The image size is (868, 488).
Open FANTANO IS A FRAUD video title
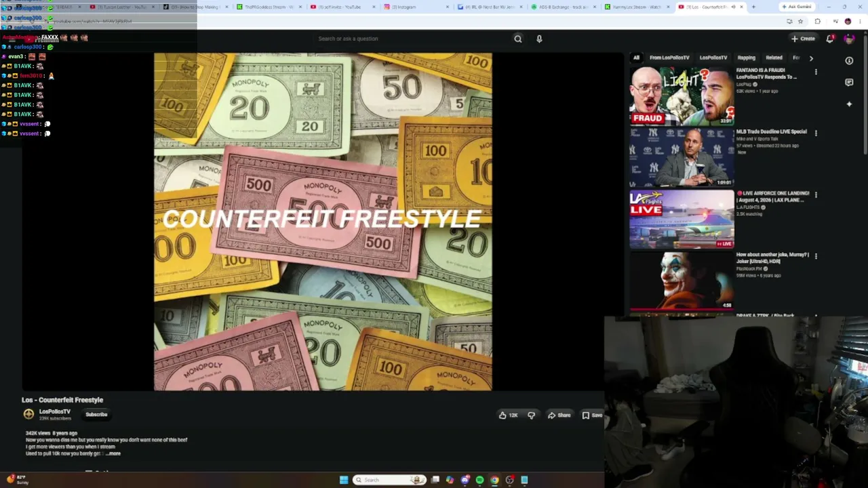point(767,73)
